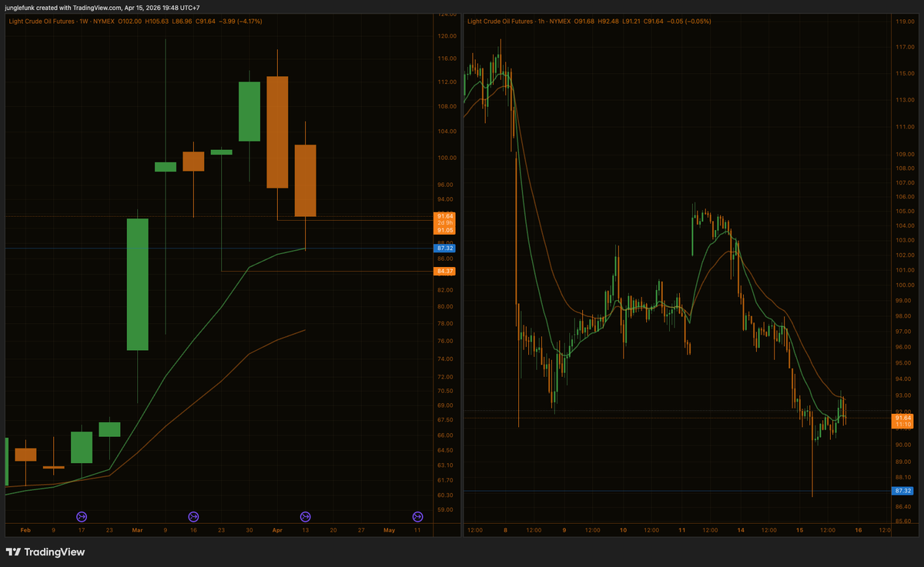Select the weekly chart title 'Light Crude Oil Futures · 1W · NYMEX'

point(61,22)
